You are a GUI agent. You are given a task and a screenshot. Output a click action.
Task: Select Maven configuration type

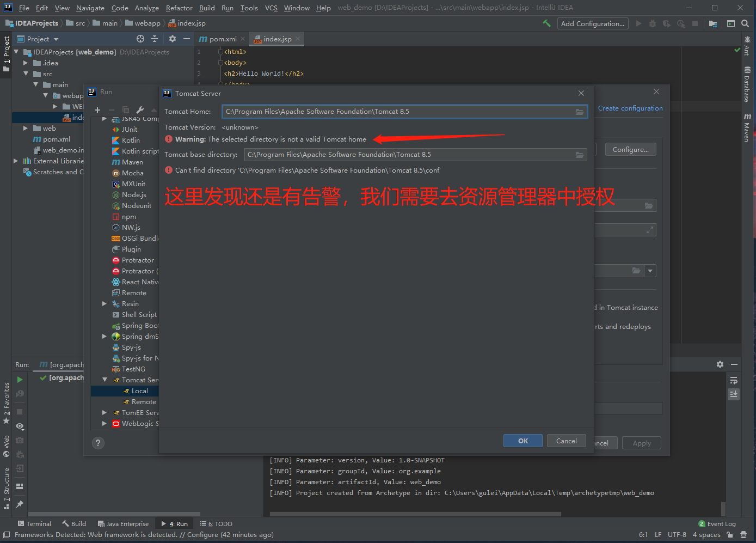(x=132, y=162)
